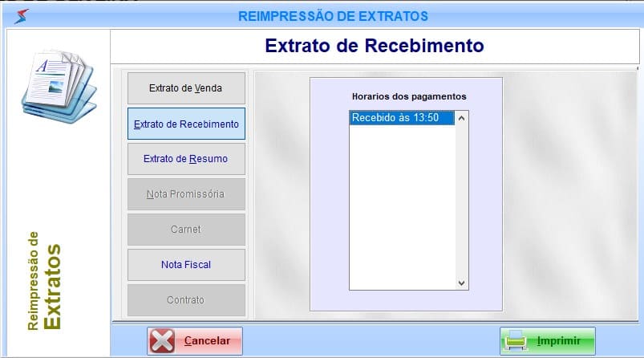Open Nota Fiscal
Image resolution: width=644 pixels, height=358 pixels.
click(186, 265)
